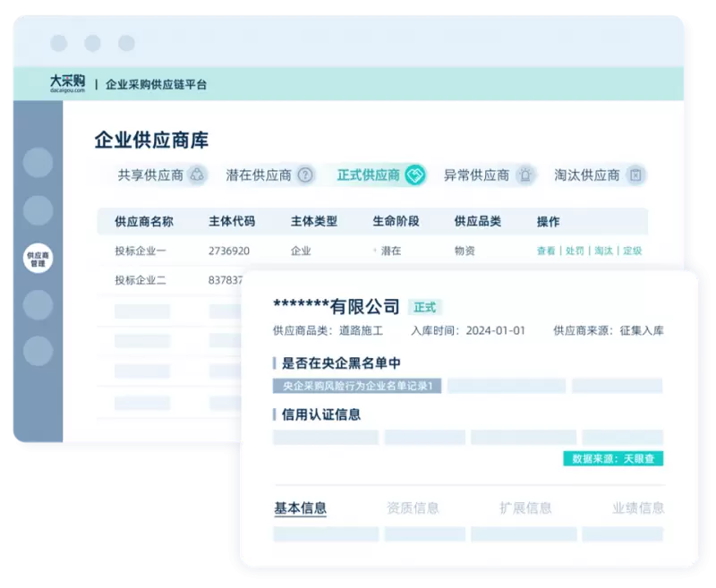The width and height of the screenshot is (716, 588).
Task: Click the alarm icon beside 异常供应商
Action: [x=525, y=175]
